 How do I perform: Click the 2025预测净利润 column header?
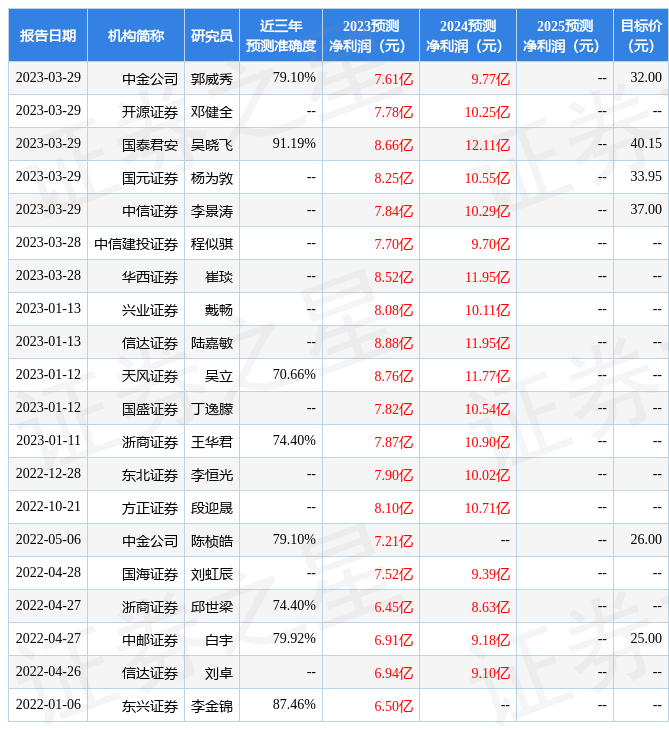(x=565, y=35)
